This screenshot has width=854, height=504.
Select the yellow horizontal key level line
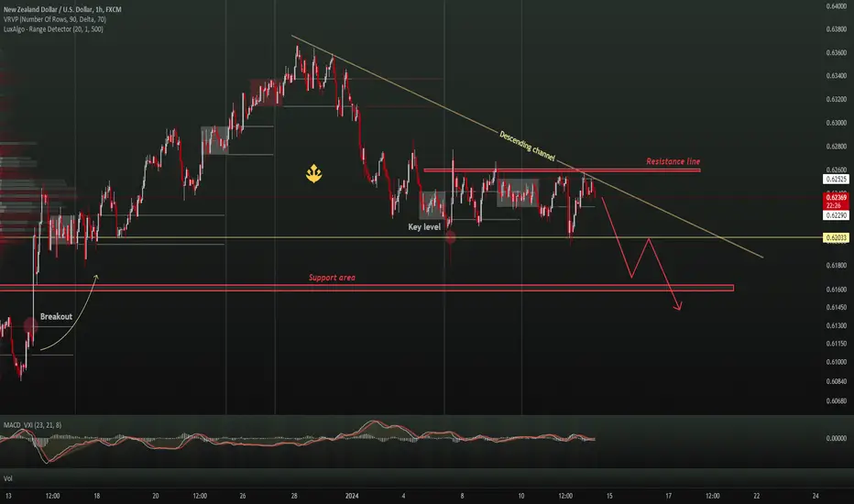411,237
